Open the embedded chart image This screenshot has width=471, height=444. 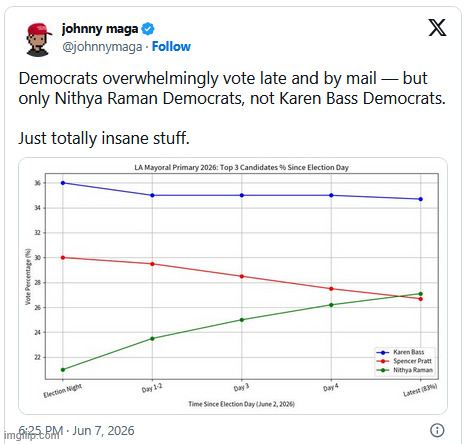[233, 286]
